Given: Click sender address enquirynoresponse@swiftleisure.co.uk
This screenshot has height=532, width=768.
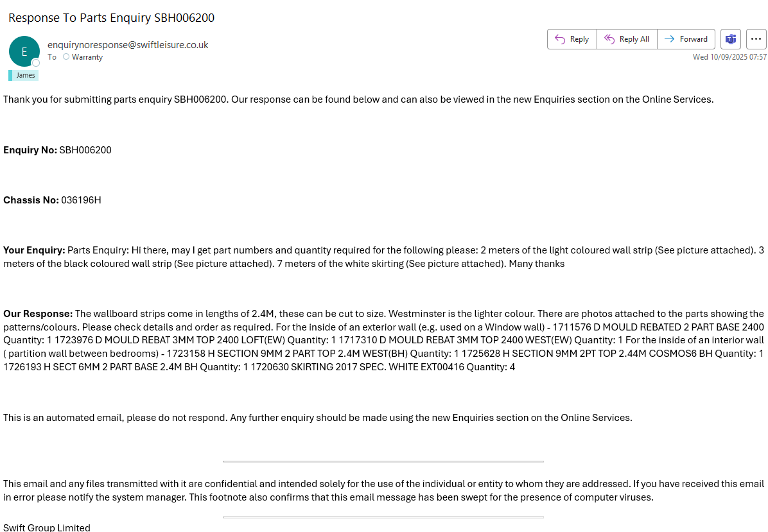Looking at the screenshot, I should pos(128,45).
